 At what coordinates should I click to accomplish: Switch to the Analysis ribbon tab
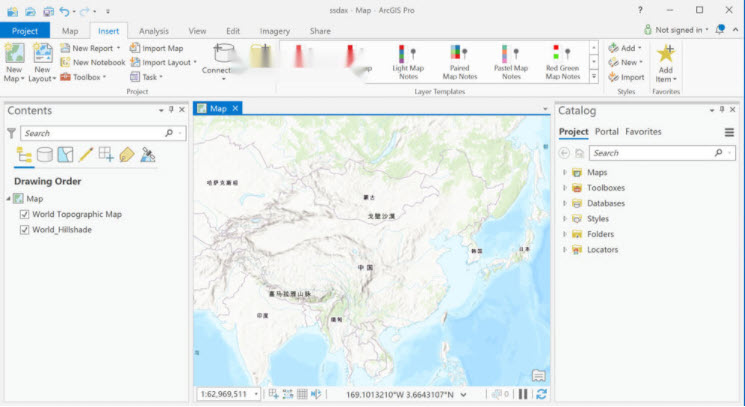tap(154, 31)
